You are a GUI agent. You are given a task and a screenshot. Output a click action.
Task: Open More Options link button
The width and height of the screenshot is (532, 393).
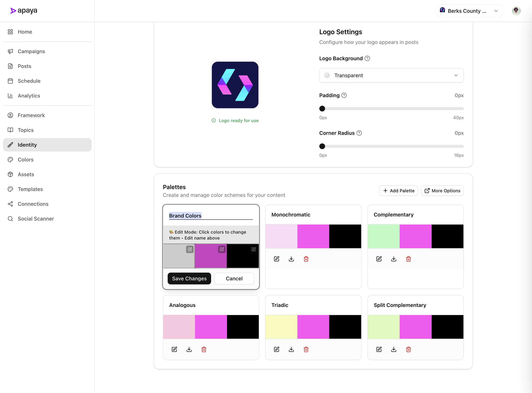coord(442,191)
